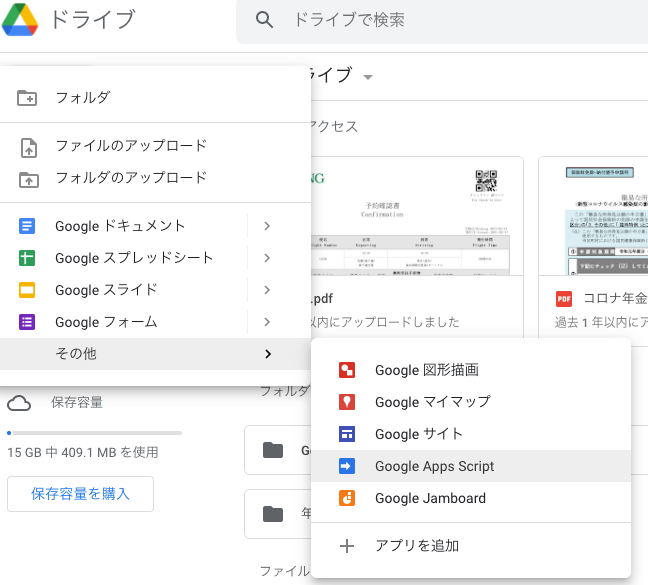648x585 pixels.
Task: Click the search magnifier icon
Action: (264, 19)
